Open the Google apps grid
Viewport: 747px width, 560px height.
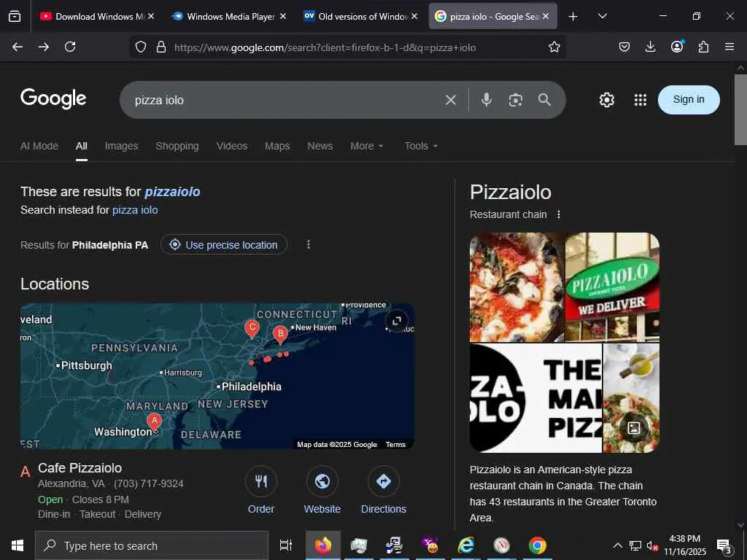[640, 100]
